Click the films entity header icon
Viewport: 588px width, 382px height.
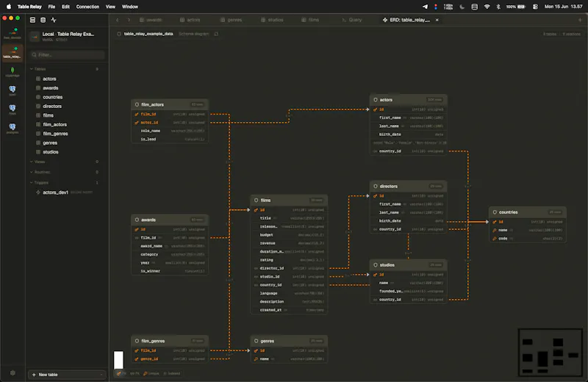tap(256, 201)
